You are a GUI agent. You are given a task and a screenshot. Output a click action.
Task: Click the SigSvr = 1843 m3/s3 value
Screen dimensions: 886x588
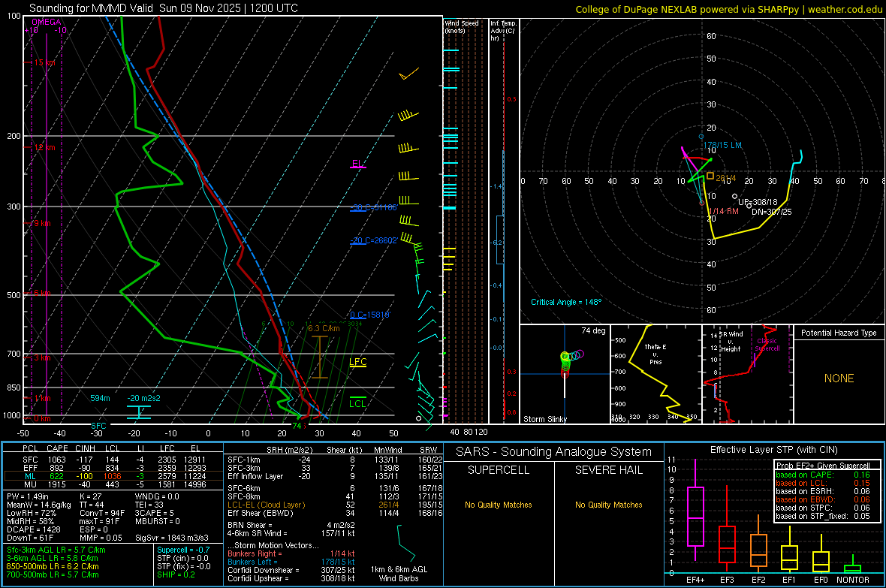(172, 538)
